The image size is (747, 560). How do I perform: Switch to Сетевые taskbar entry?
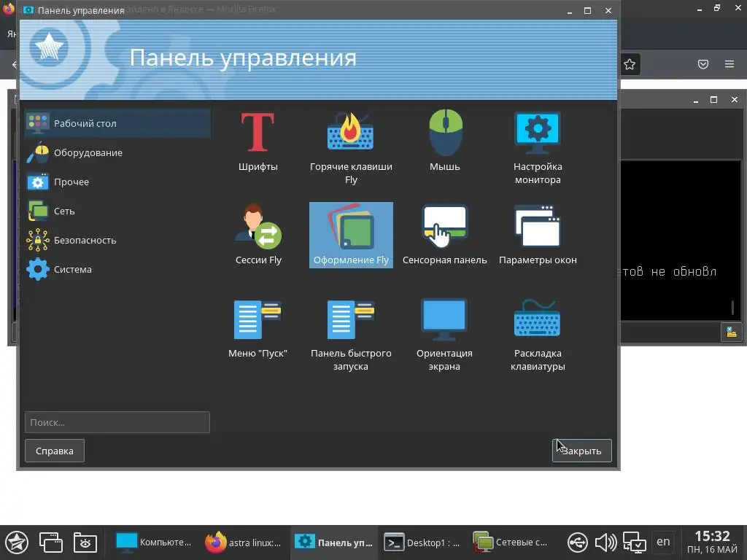tap(510, 542)
